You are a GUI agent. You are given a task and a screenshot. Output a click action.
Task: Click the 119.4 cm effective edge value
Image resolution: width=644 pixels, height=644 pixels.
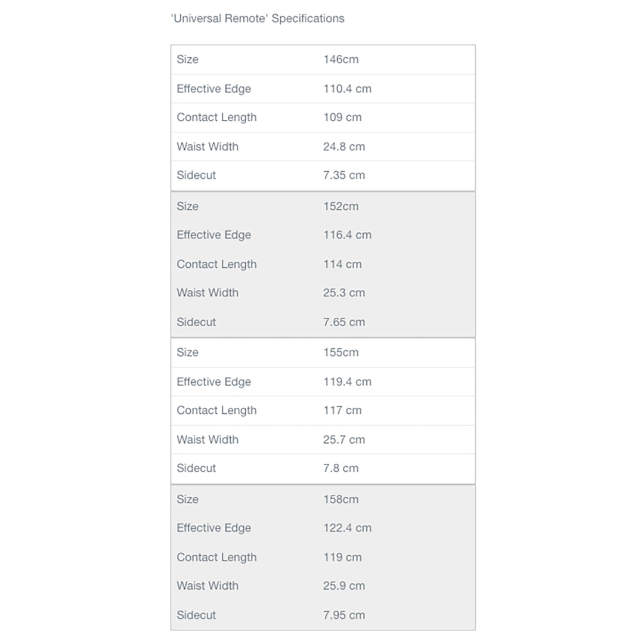(347, 382)
